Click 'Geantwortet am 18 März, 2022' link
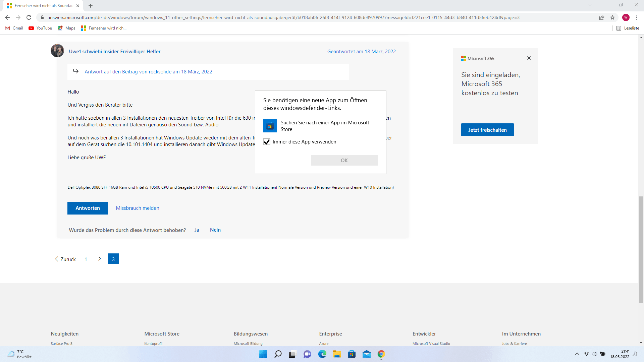 pos(362,51)
